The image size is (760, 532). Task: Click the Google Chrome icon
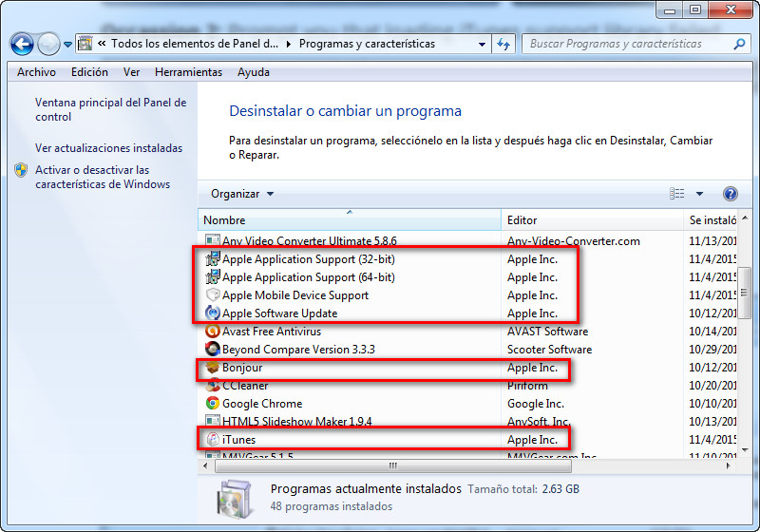click(x=212, y=403)
